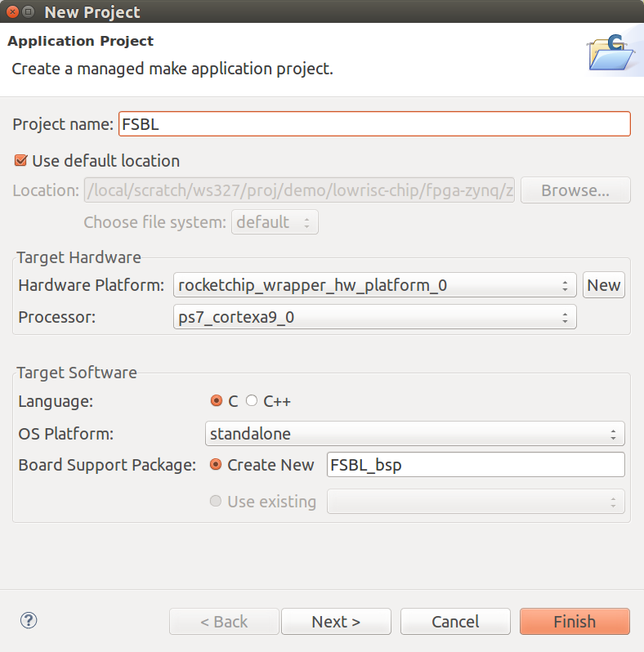Screen dimensions: 644x652
Task: Click the C project folder banner icon
Action: click(x=610, y=54)
